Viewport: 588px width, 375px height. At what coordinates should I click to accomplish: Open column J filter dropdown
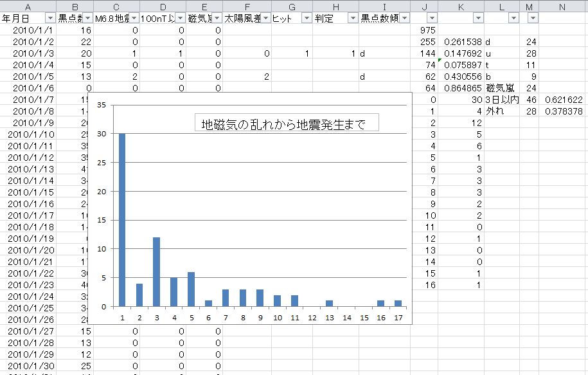[431, 18]
